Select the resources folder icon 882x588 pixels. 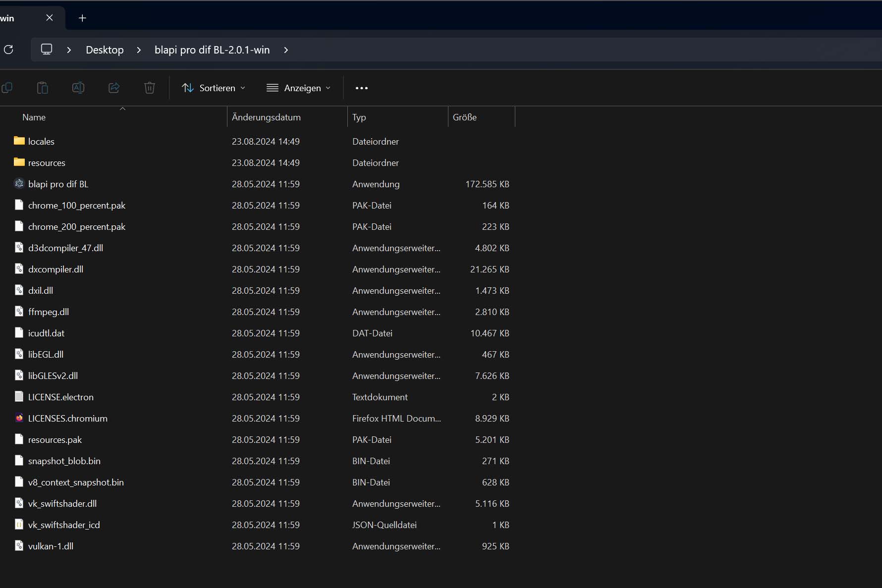click(x=19, y=162)
